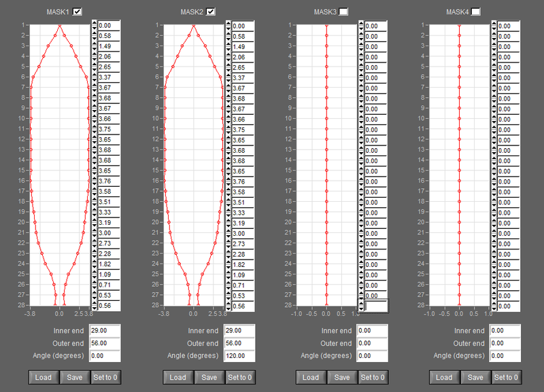Increase MASK4 row 28 value with up arrow

coord(494,304)
